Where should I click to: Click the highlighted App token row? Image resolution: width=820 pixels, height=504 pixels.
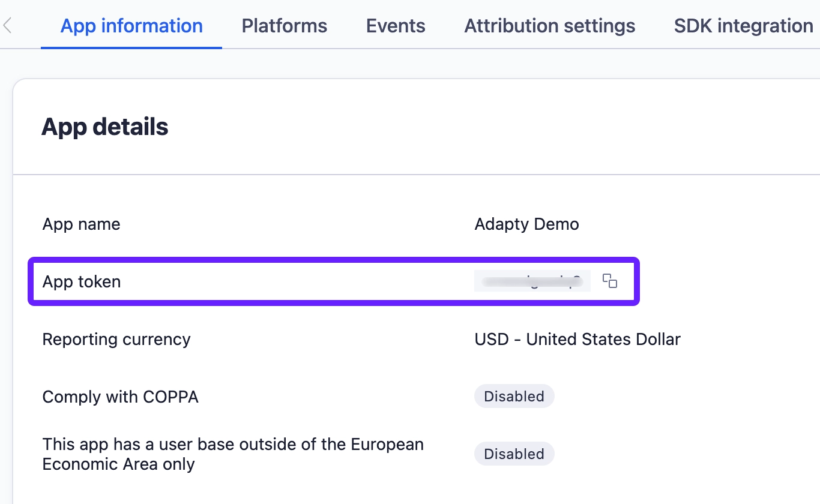click(x=334, y=281)
